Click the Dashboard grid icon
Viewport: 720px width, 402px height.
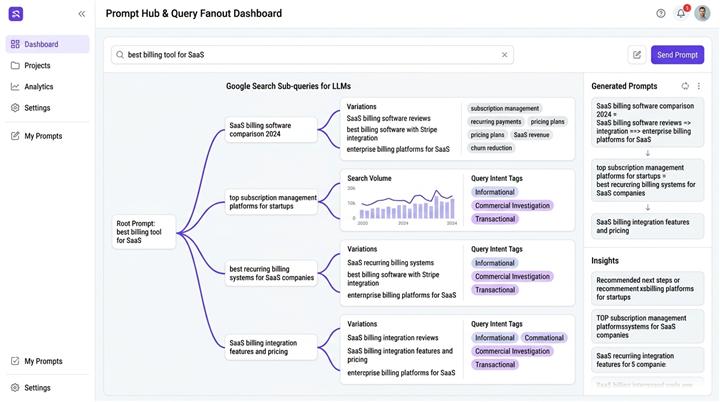15,44
